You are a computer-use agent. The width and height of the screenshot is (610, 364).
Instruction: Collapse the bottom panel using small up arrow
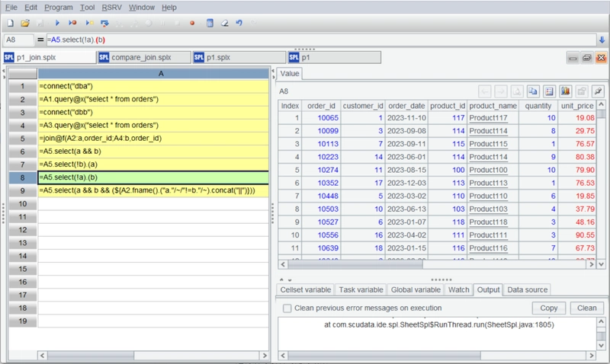click(x=281, y=279)
